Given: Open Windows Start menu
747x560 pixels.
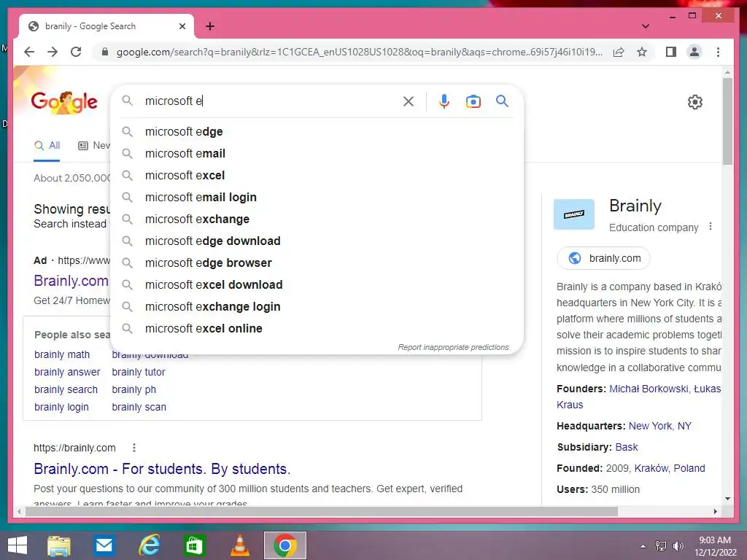Looking at the screenshot, I should coord(18,545).
